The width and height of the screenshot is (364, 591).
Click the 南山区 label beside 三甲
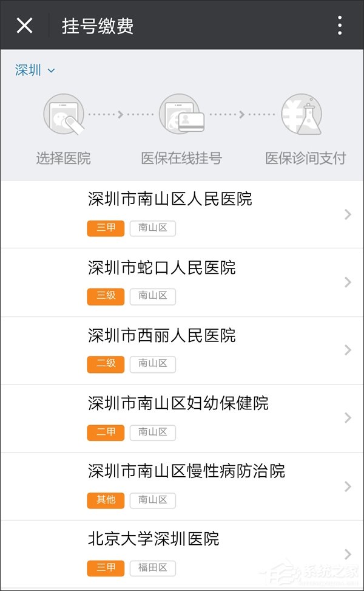point(152,228)
